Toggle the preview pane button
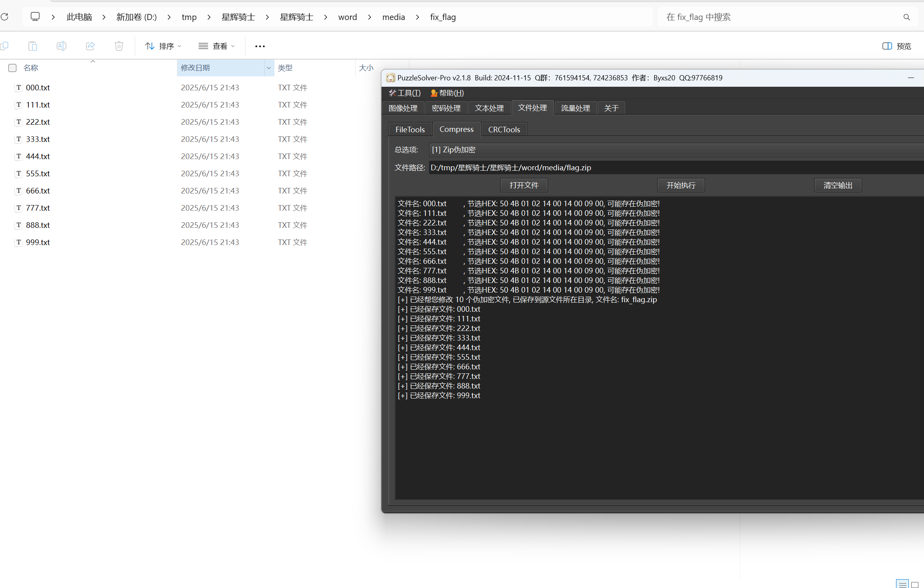This screenshot has width=924, height=588. [897, 46]
